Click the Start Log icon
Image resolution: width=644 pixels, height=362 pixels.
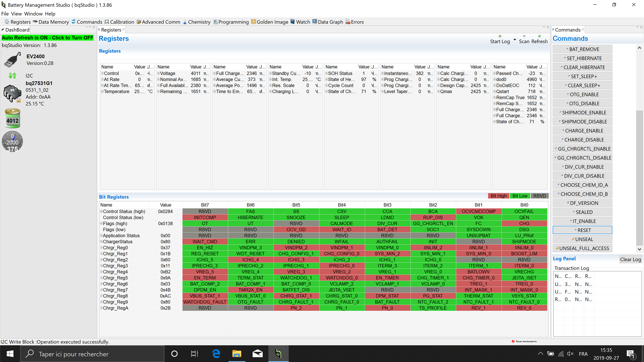click(x=500, y=36)
